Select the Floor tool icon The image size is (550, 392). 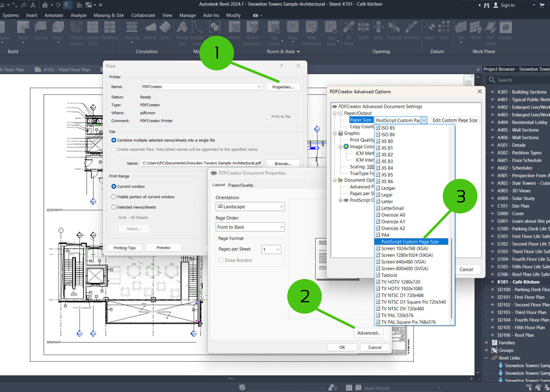(x=58, y=32)
